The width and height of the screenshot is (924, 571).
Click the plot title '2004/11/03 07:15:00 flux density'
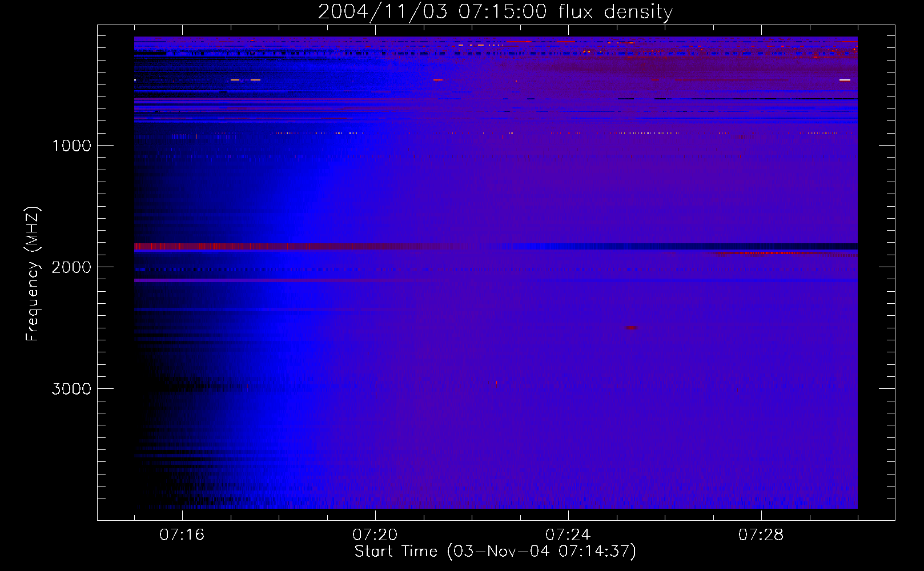[x=495, y=12]
